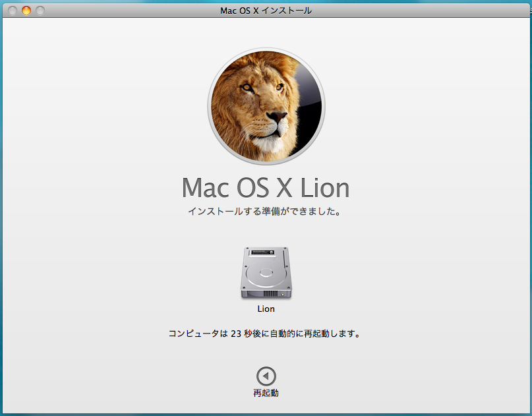Click the round restart arrow icon
The width and height of the screenshot is (532, 416).
(x=266, y=376)
